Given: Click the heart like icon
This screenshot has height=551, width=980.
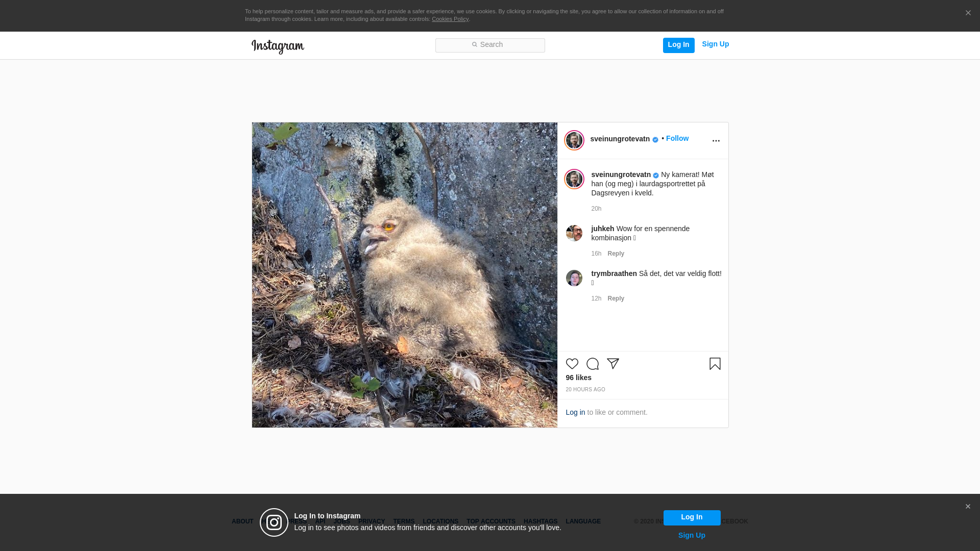Looking at the screenshot, I should [x=572, y=364].
